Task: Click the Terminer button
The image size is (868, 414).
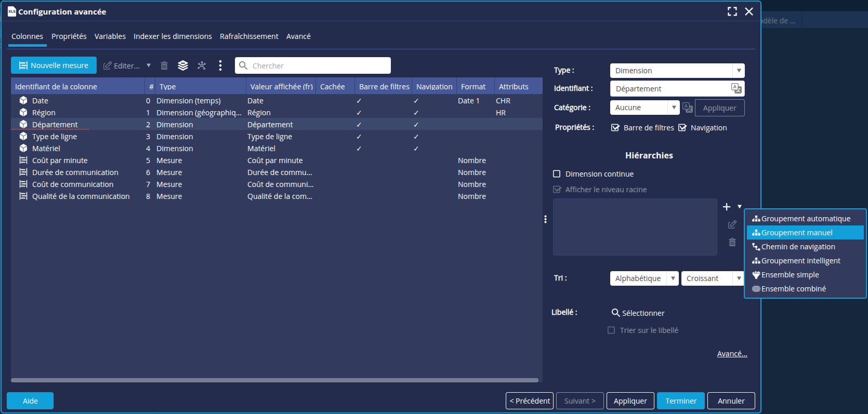Action: tap(681, 401)
